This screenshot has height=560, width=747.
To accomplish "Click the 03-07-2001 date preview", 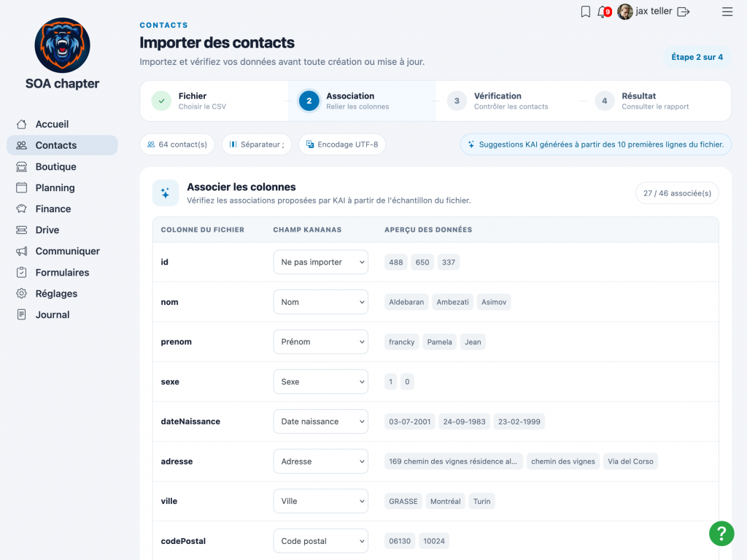I will click(x=410, y=421).
